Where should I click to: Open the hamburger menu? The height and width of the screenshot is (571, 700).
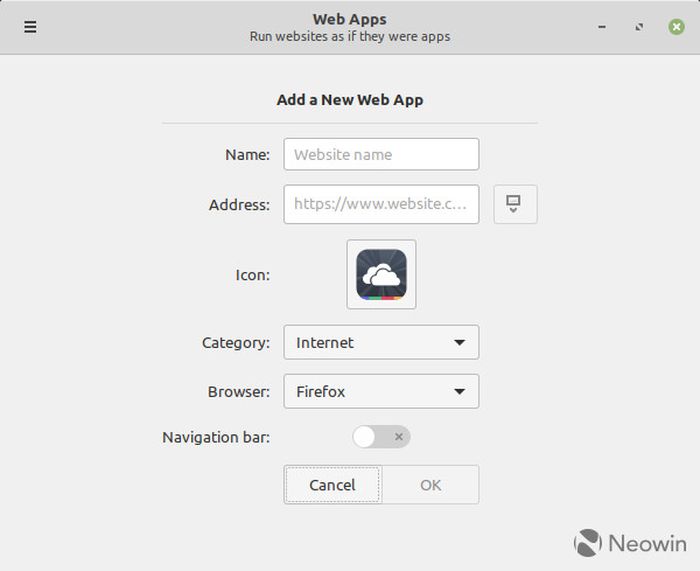[x=30, y=27]
